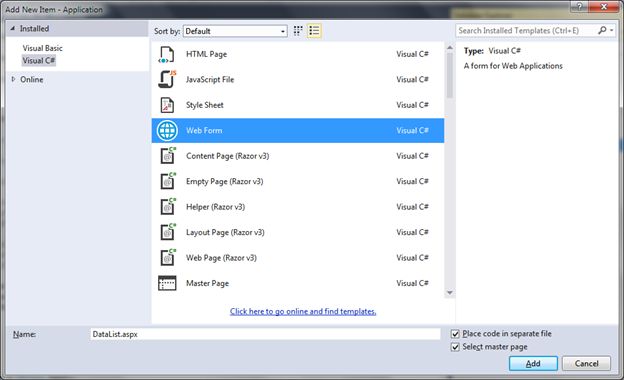Switch to small icons list view
The height and width of the screenshot is (380, 624).
tap(314, 31)
